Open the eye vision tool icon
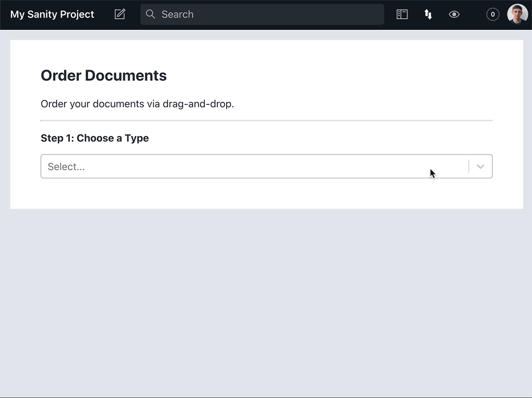The width and height of the screenshot is (532, 398). point(454,14)
